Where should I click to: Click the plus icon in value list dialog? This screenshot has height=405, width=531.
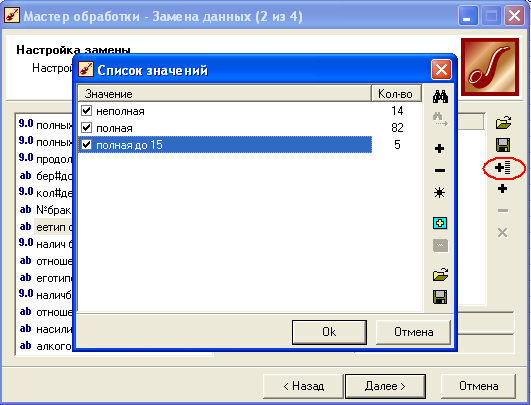[x=440, y=148]
